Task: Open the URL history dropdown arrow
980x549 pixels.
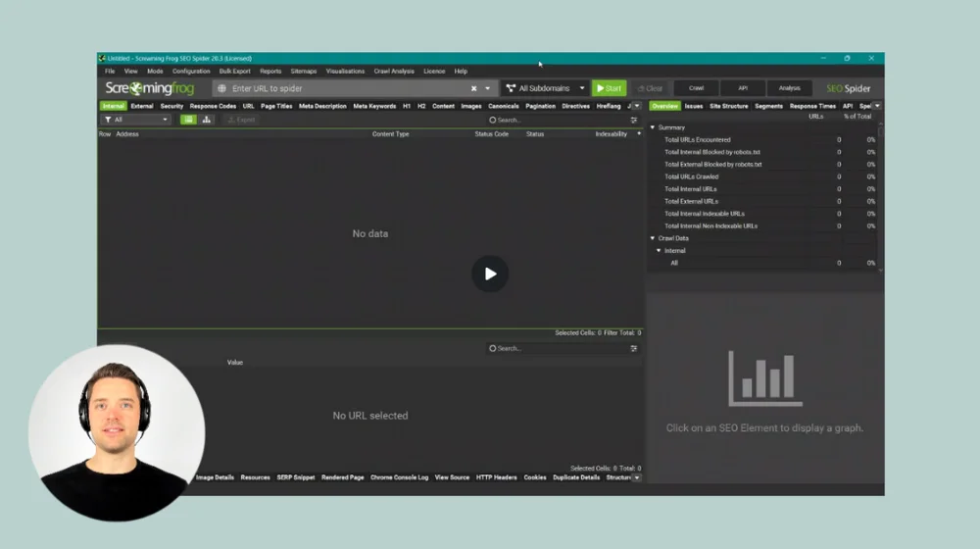Action: [487, 89]
